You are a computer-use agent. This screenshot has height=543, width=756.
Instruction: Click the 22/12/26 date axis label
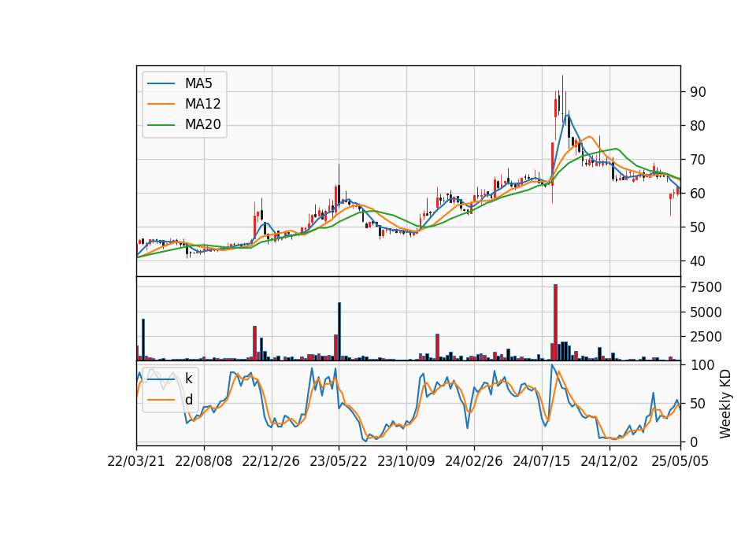[x=271, y=461]
